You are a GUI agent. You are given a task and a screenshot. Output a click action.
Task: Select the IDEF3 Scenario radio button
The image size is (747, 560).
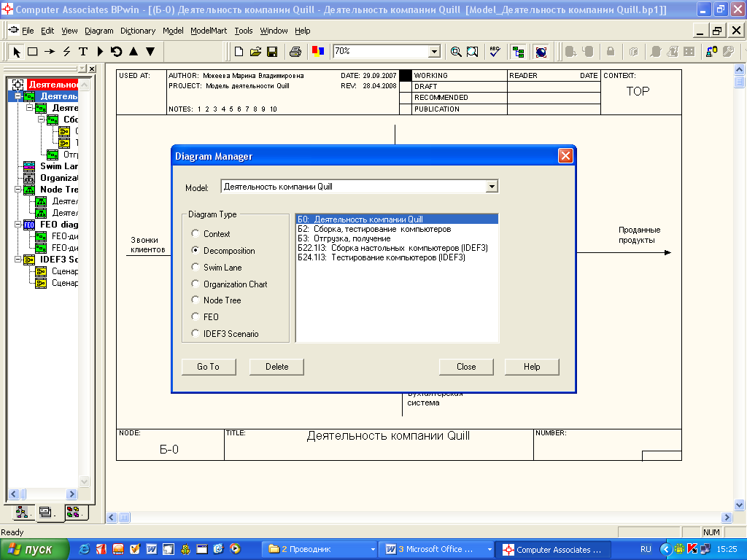196,332
